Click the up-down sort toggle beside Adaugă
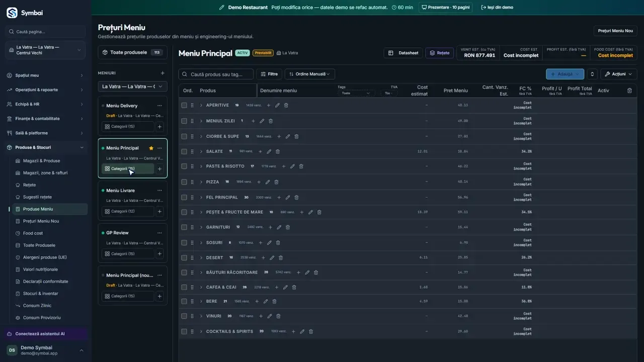The height and width of the screenshot is (362, 644). point(592,74)
